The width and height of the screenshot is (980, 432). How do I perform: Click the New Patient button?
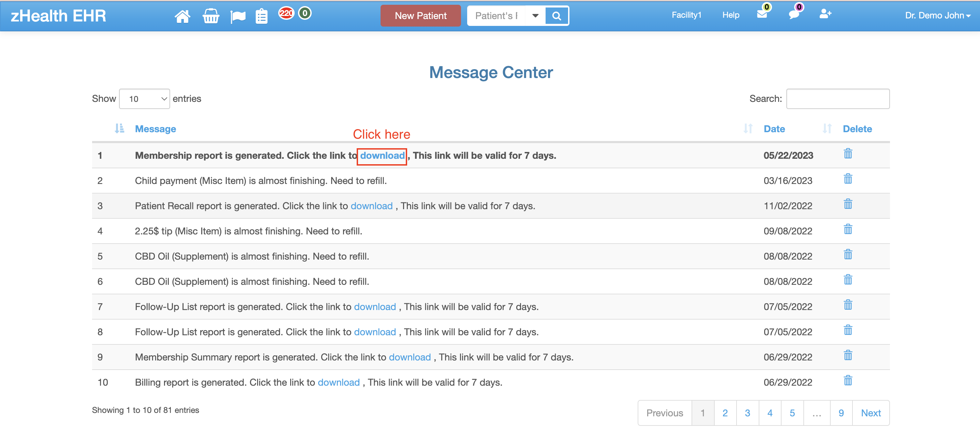point(420,16)
